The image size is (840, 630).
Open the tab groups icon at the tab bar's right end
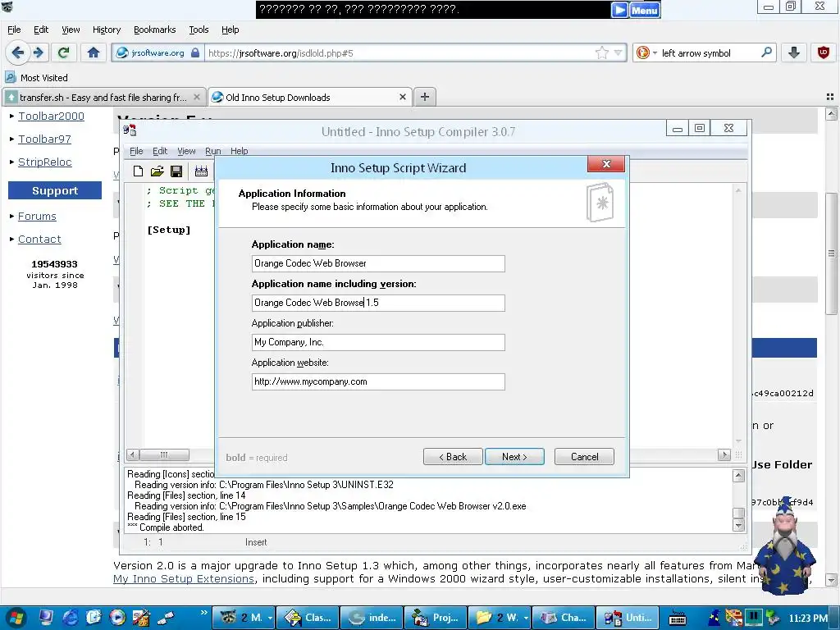tap(830, 97)
